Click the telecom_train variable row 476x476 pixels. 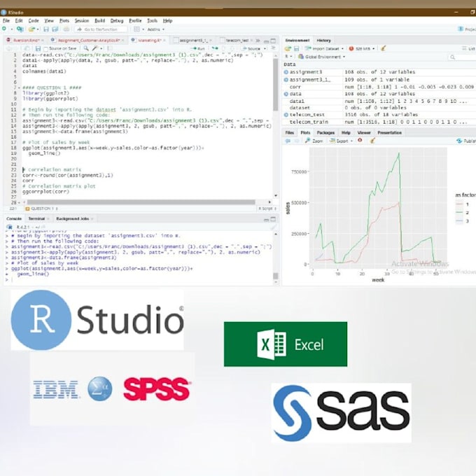coord(379,122)
